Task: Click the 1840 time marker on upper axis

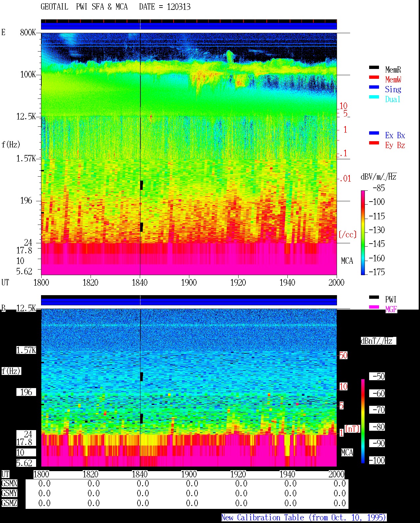Action: click(x=140, y=282)
